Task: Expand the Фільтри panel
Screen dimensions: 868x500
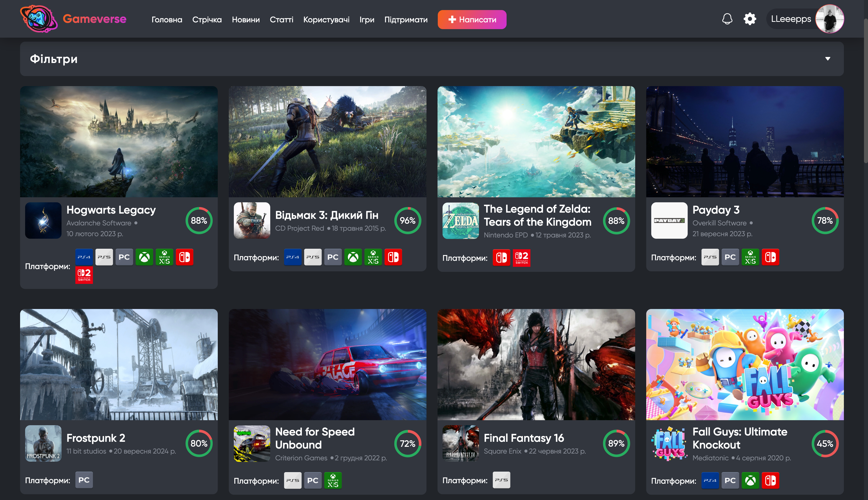Action: (x=54, y=59)
